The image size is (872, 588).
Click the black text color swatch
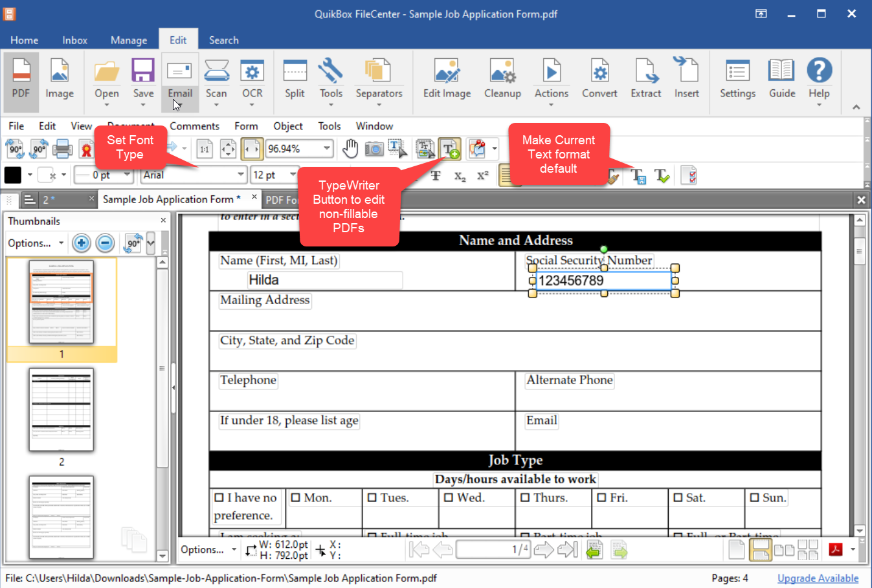point(13,175)
